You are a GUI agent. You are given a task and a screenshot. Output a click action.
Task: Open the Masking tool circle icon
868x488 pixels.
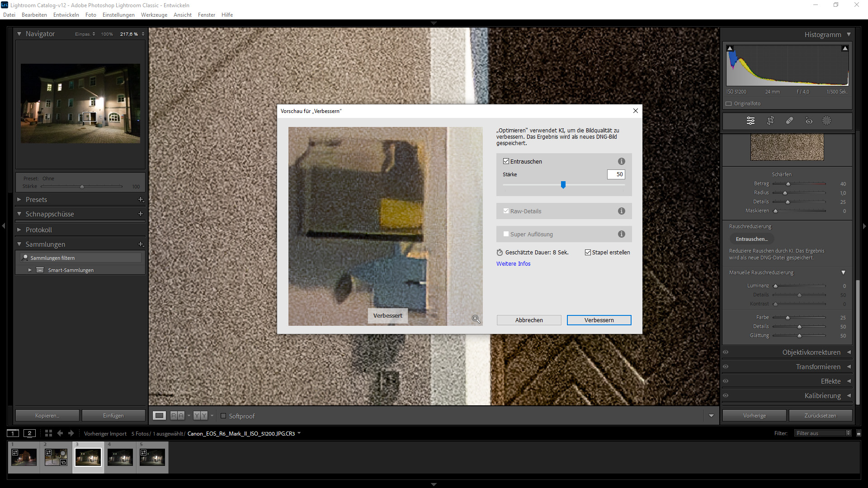click(826, 121)
